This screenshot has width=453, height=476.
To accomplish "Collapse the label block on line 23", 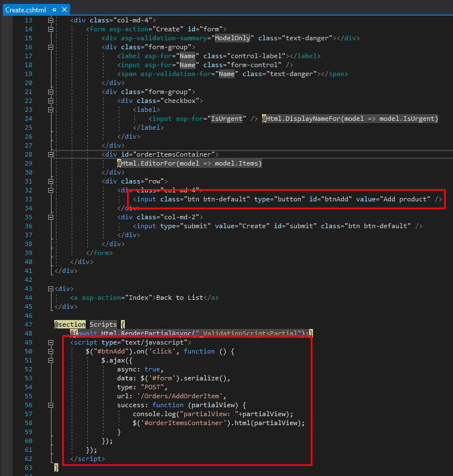I will [x=51, y=110].
